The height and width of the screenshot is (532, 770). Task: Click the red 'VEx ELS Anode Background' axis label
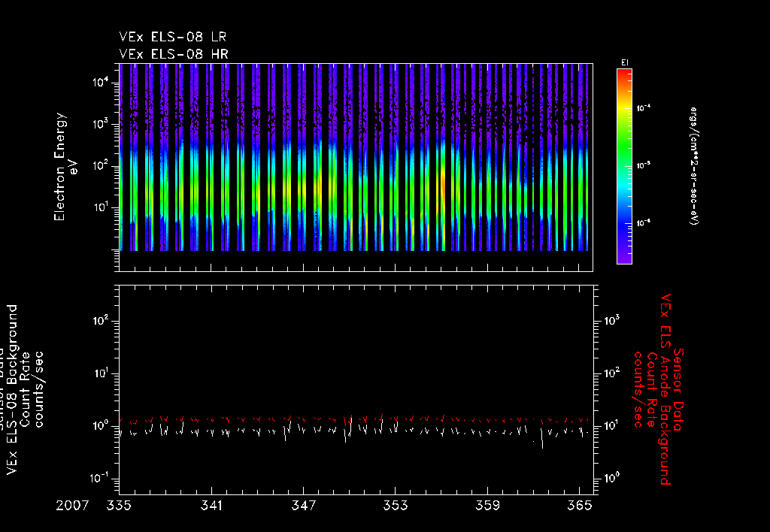(x=665, y=389)
